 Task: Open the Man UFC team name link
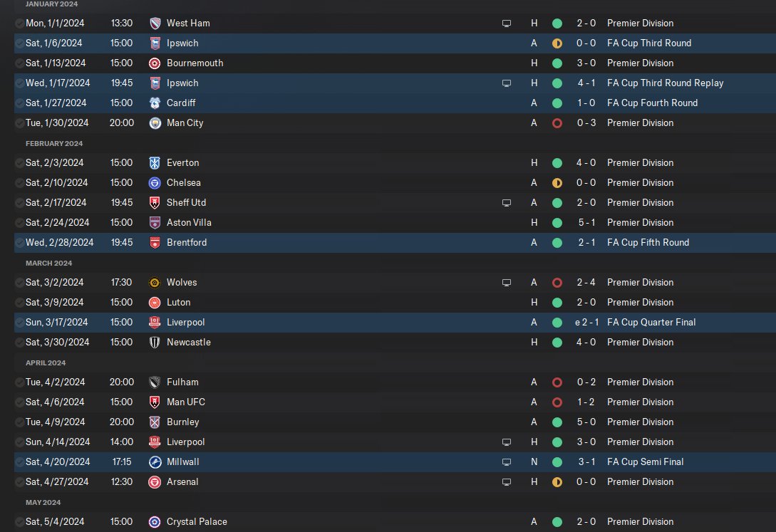[x=185, y=402]
